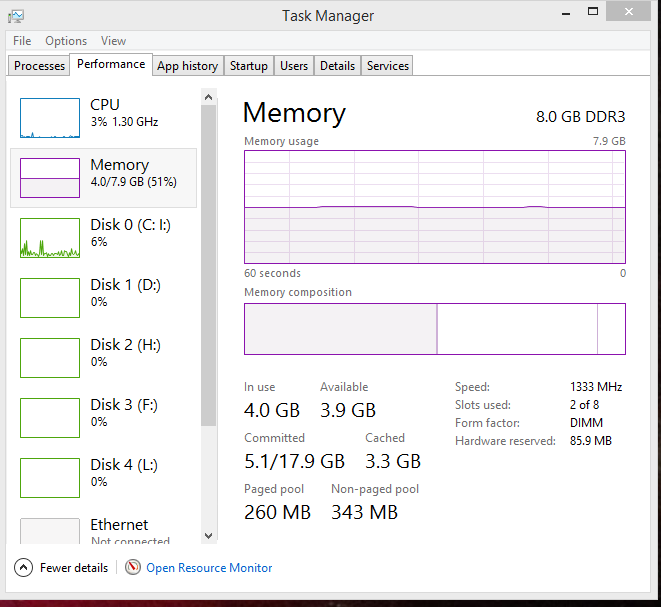This screenshot has height=607, width=661.
Task: Click the 8.0 GB DDR3 label
Action: [580, 116]
